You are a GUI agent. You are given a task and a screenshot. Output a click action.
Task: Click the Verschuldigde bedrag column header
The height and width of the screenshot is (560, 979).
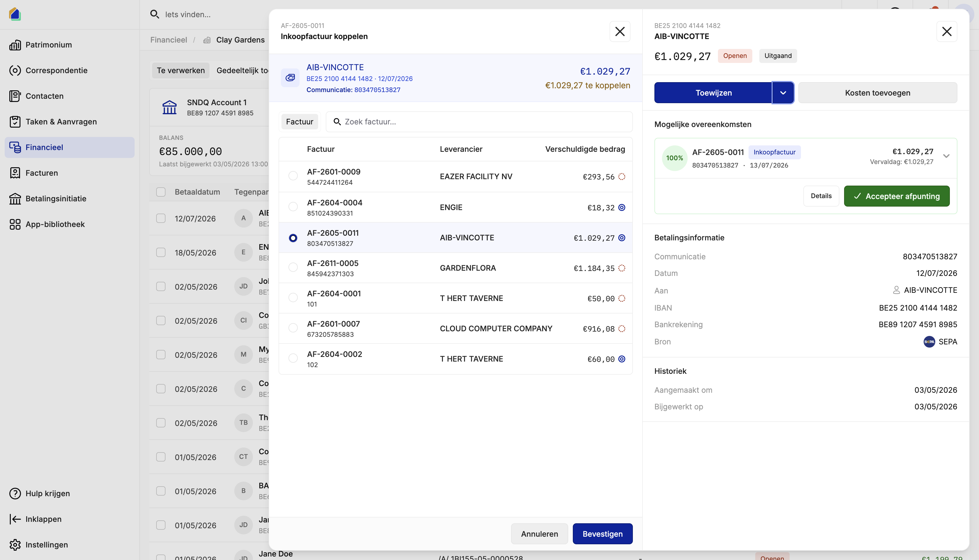coord(585,149)
